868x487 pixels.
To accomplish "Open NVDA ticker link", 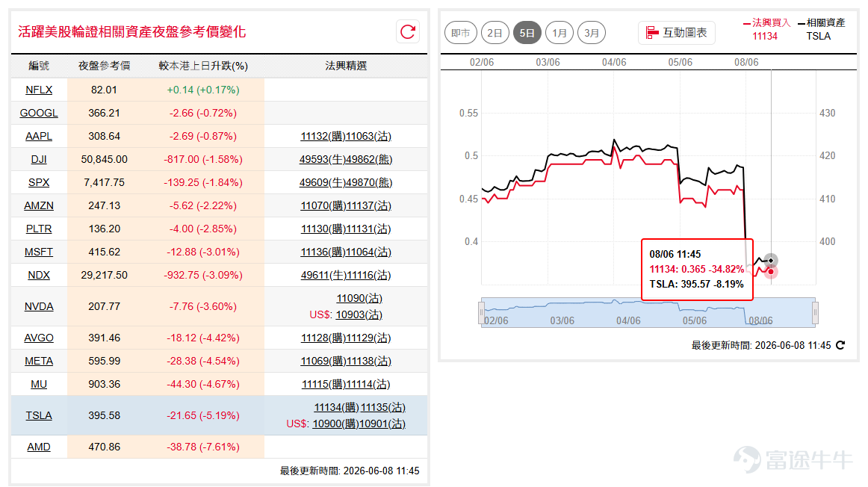I will pyautogui.click(x=39, y=306).
